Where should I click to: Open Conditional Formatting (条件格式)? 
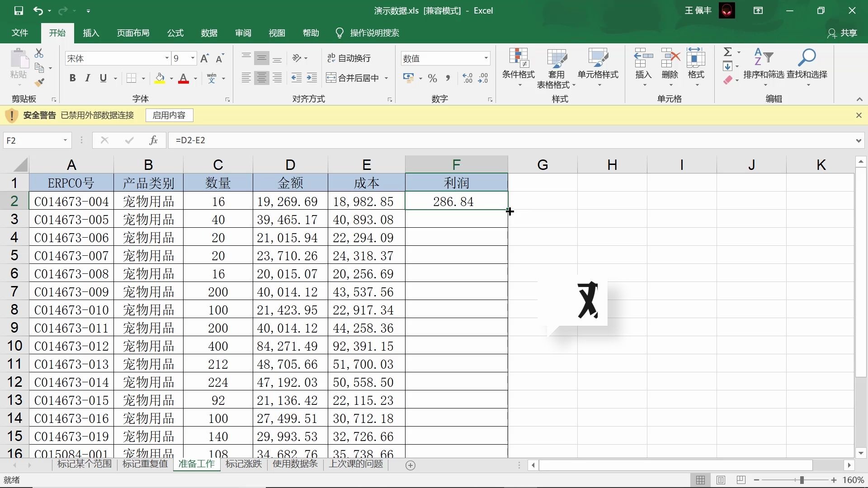519,68
